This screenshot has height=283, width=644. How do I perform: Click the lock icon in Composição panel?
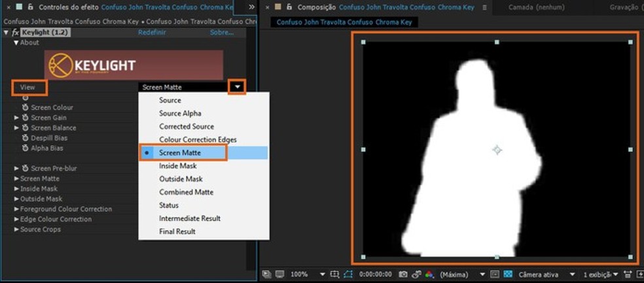(x=289, y=7)
